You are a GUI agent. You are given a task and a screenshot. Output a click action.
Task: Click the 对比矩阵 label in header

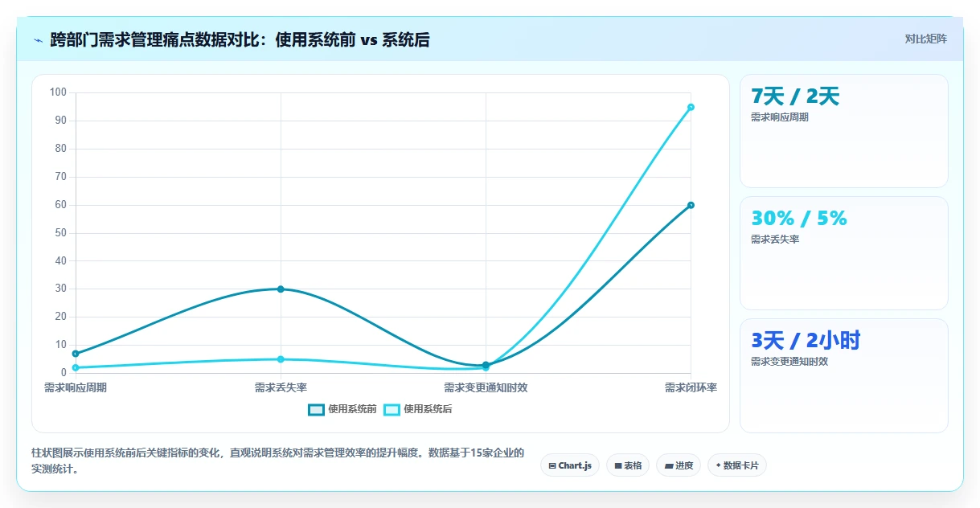925,39
